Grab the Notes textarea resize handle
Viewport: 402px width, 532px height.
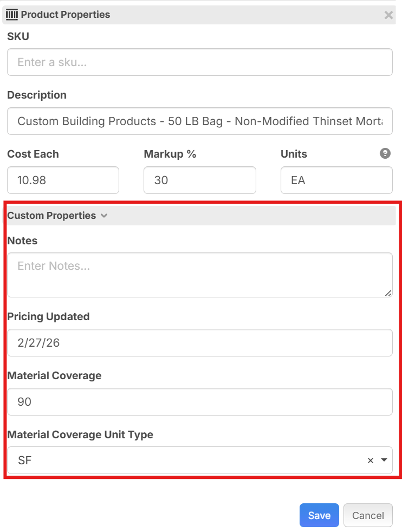[388, 293]
